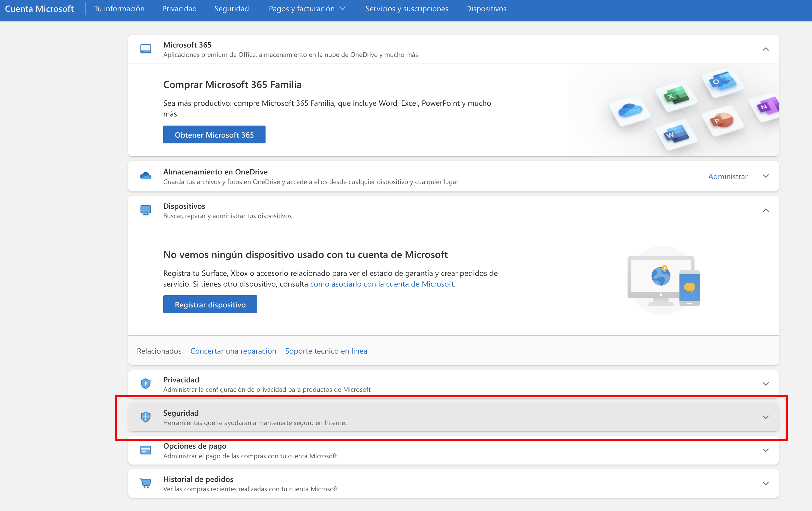This screenshot has width=812, height=511.
Task: Open Servicios y suscripciones in navigation
Action: point(407,9)
